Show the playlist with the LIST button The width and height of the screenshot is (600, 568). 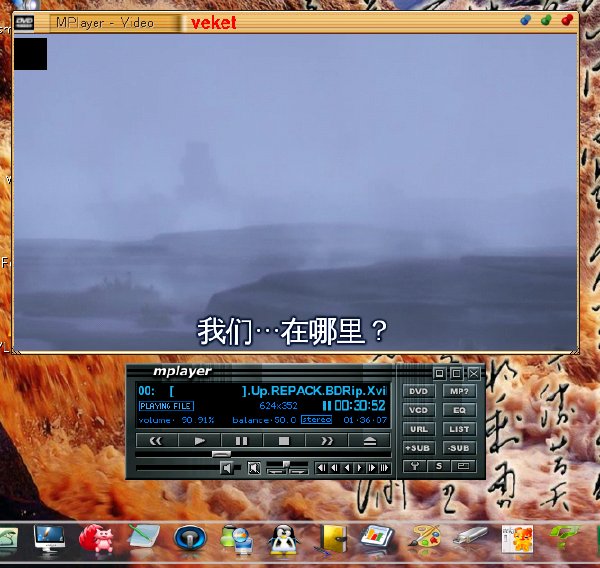point(459,429)
